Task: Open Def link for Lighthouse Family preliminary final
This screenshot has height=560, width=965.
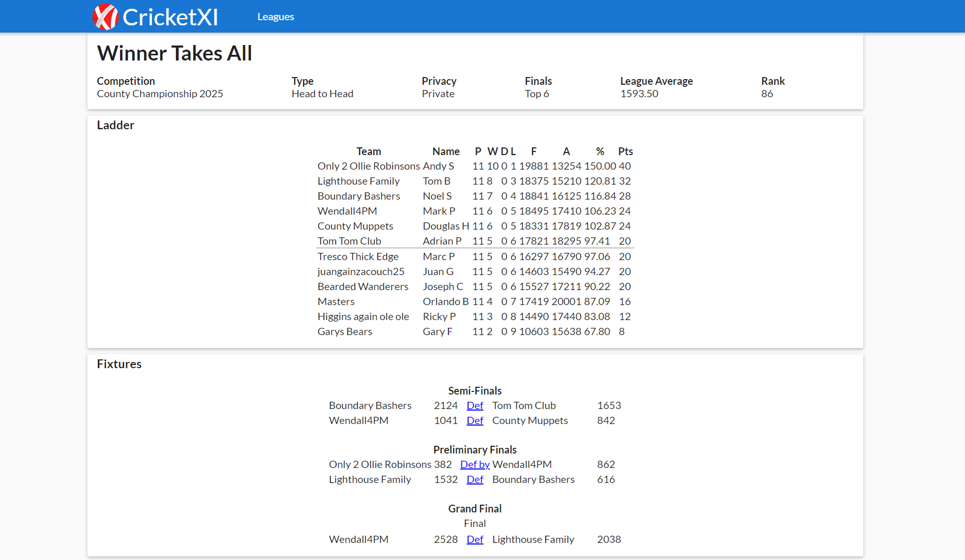Action: click(475, 480)
